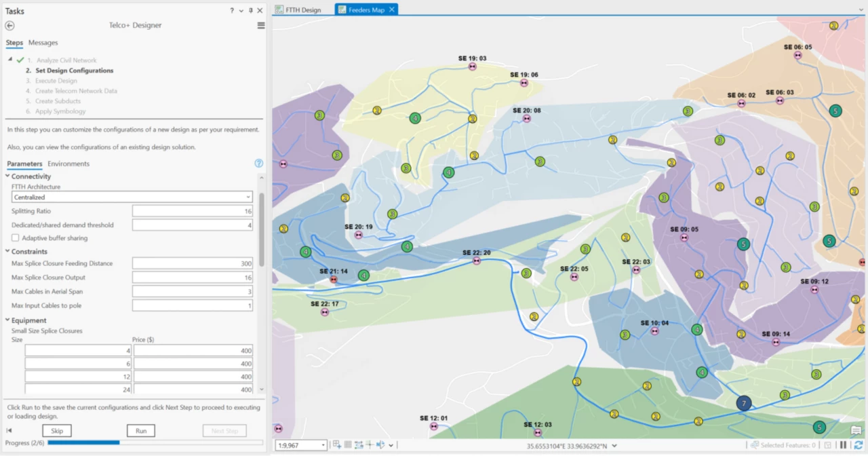The height and width of the screenshot is (456, 868).
Task: Click the Splitting Ratio input field
Action: click(193, 211)
